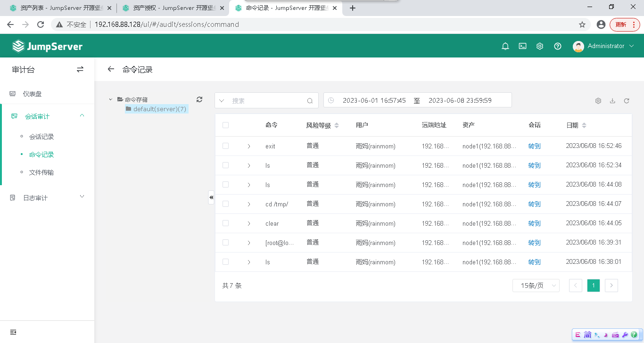Collapse the 会话审计 menu

point(82,116)
